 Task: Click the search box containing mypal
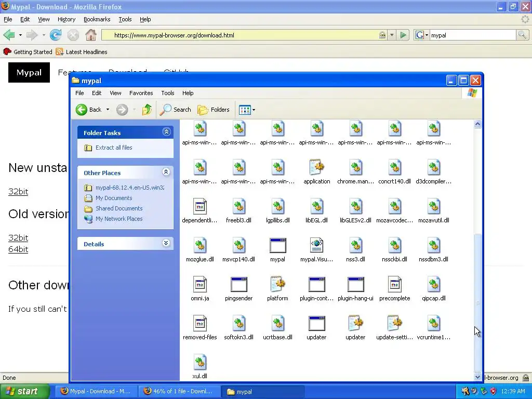[x=473, y=35]
